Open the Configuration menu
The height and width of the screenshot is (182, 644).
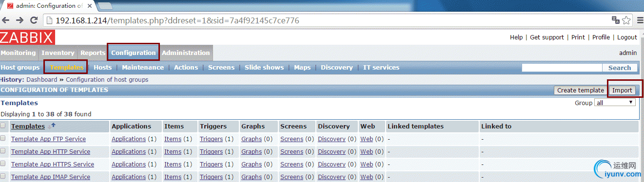click(x=133, y=53)
